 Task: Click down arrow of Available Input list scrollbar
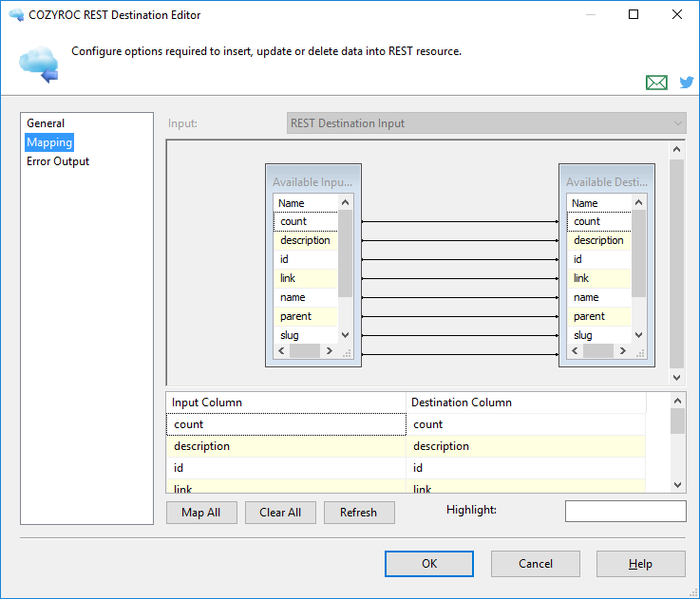345,335
